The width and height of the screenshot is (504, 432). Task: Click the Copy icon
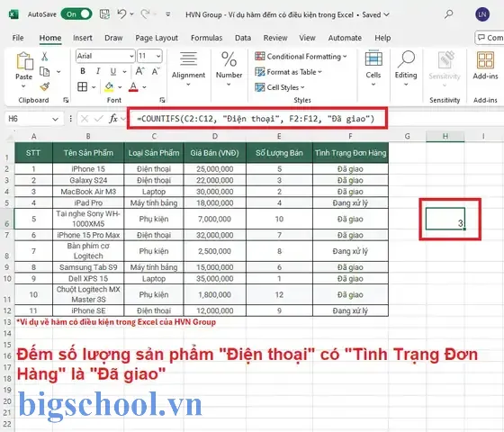[44, 71]
